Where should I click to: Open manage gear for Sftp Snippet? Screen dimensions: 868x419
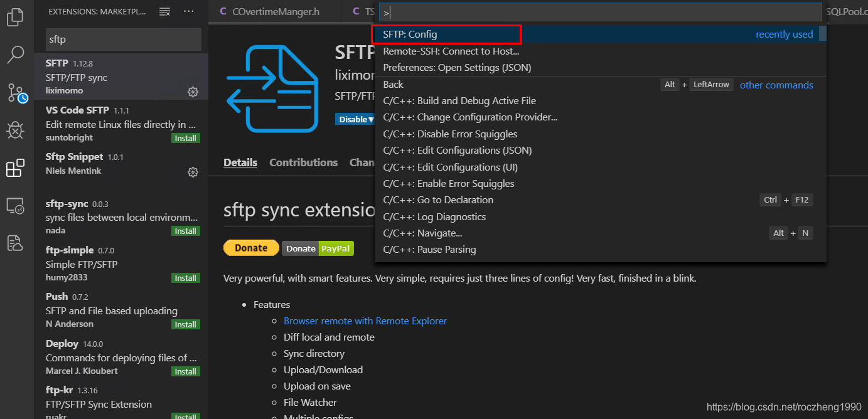(193, 172)
